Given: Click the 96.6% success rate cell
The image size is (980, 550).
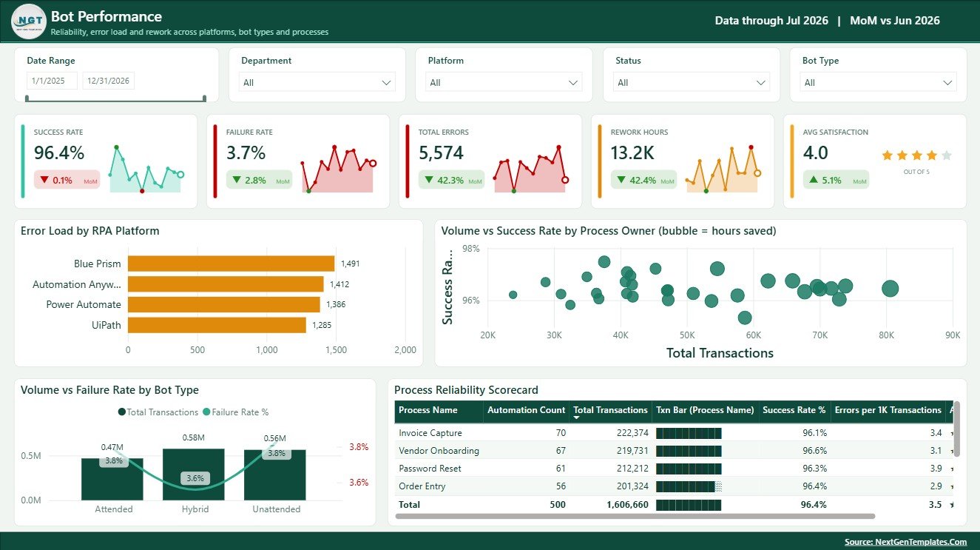Looking at the screenshot, I should tap(814, 451).
